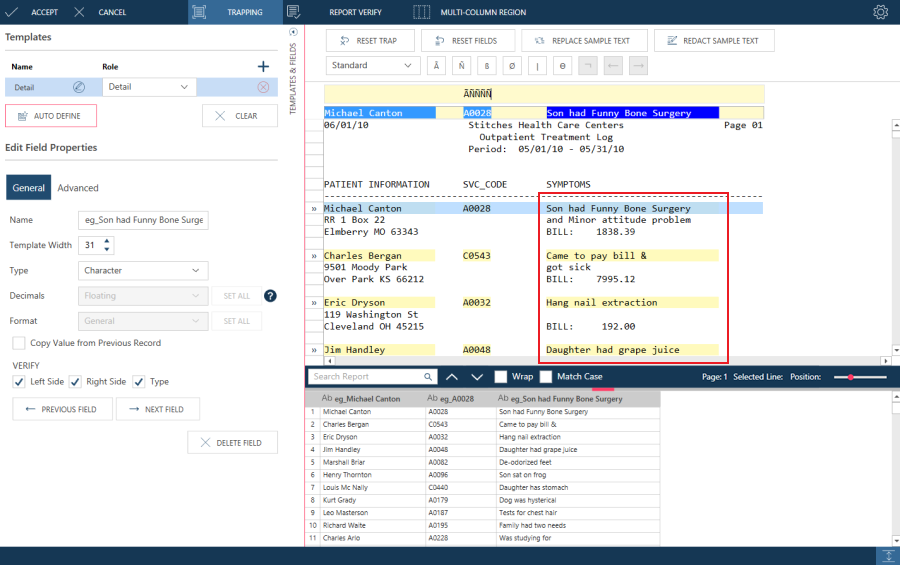Enable the Wrap checkbox
Screen dimensions: 900x565
click(501, 377)
